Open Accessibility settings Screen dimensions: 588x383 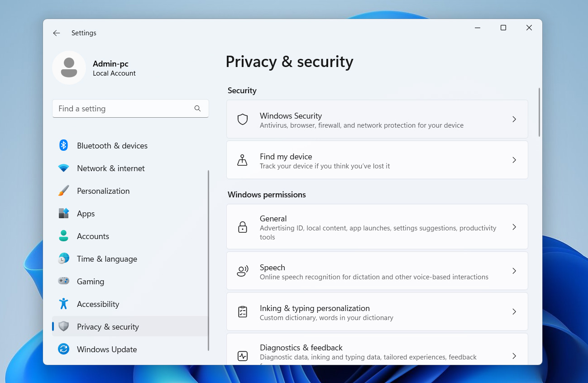tap(130, 304)
